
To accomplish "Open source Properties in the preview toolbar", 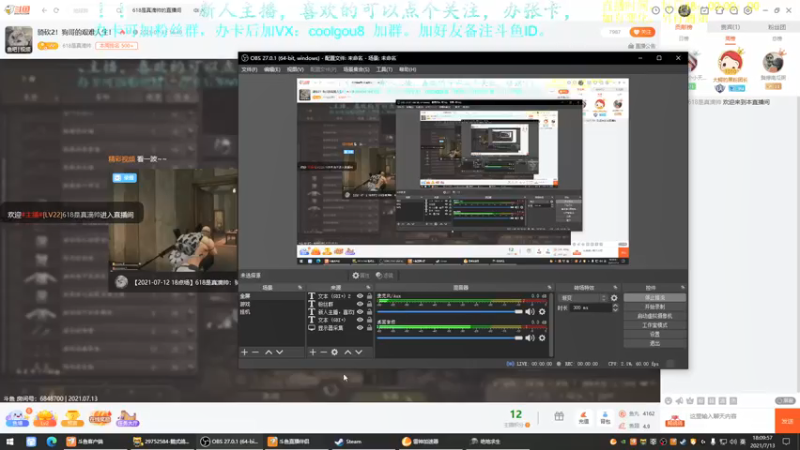I will point(360,276).
